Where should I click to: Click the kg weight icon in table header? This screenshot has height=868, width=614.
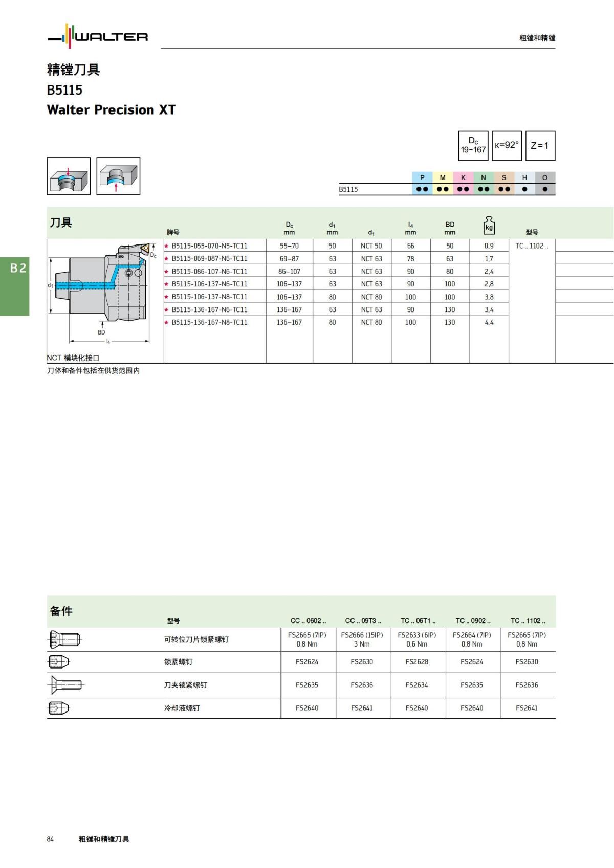click(489, 225)
